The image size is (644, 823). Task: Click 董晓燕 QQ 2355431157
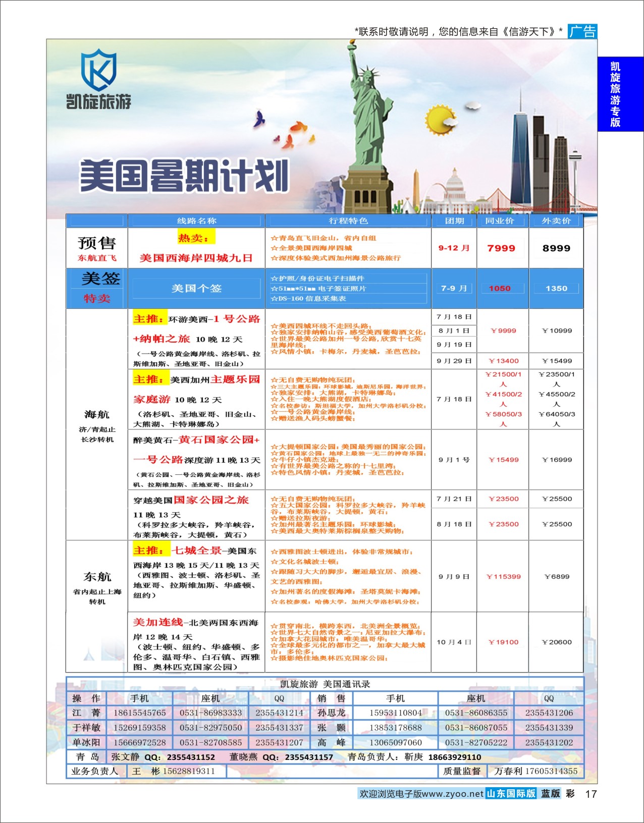tap(309, 757)
